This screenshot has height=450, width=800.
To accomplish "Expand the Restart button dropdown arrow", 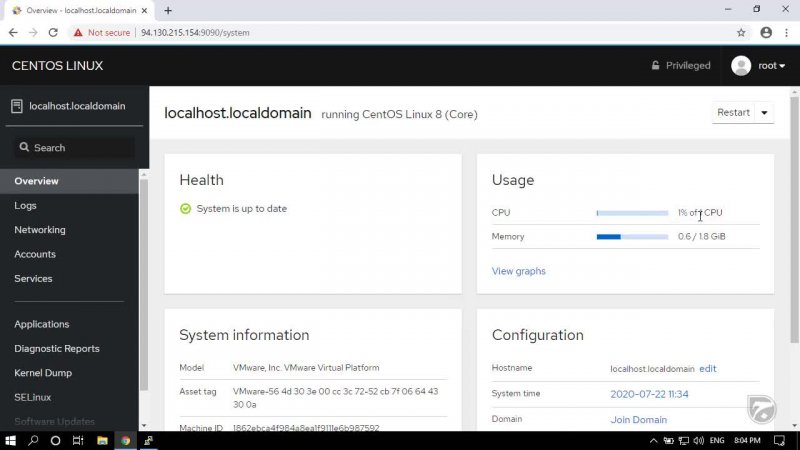I will (x=765, y=113).
